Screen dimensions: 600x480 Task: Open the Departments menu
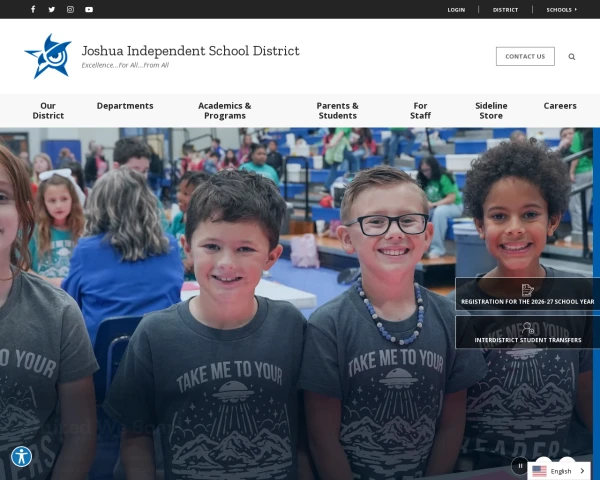pyautogui.click(x=125, y=106)
